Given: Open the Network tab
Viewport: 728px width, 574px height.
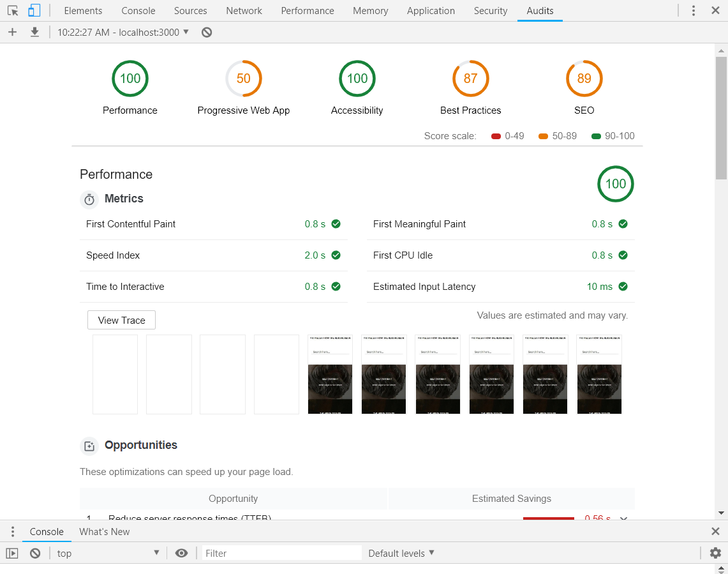Looking at the screenshot, I should tap(244, 11).
